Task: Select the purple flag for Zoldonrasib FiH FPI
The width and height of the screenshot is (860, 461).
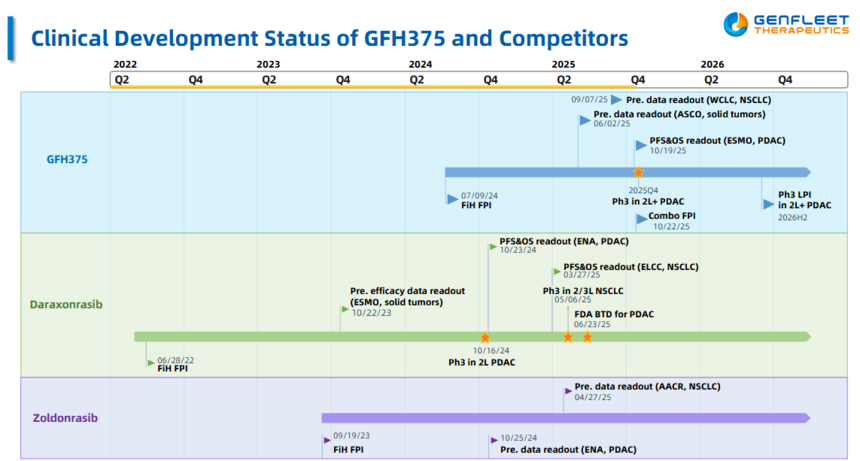Action: 326,439
